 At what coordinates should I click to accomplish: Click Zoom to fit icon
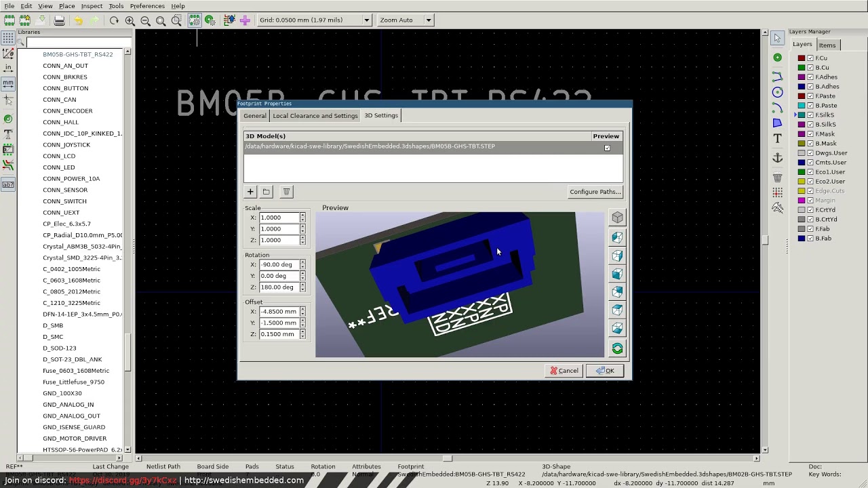click(x=161, y=20)
